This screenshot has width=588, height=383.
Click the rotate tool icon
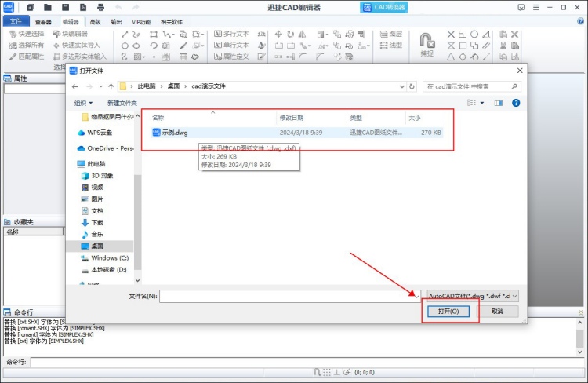click(290, 35)
